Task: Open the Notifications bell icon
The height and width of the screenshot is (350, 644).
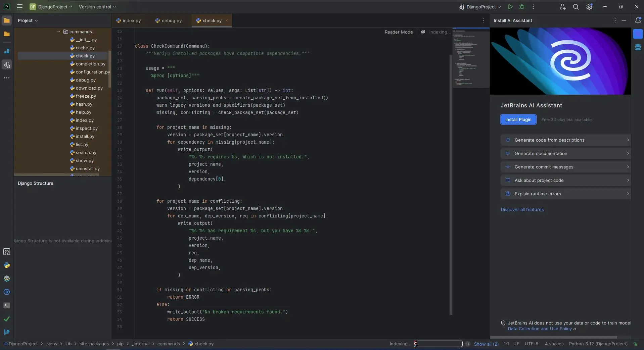Action: click(638, 20)
